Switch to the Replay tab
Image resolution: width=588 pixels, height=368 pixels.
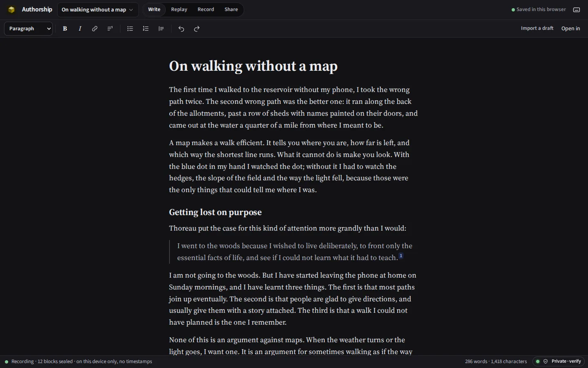179,9
